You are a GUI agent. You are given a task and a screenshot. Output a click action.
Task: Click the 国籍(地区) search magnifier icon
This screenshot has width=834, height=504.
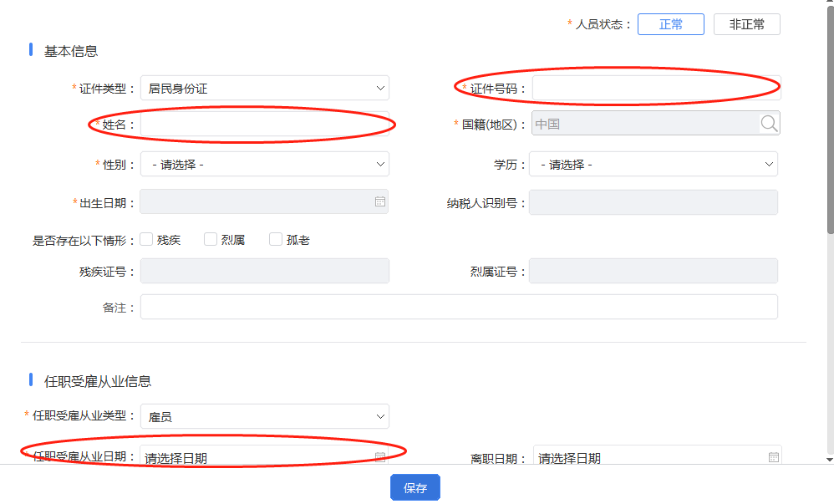click(769, 124)
